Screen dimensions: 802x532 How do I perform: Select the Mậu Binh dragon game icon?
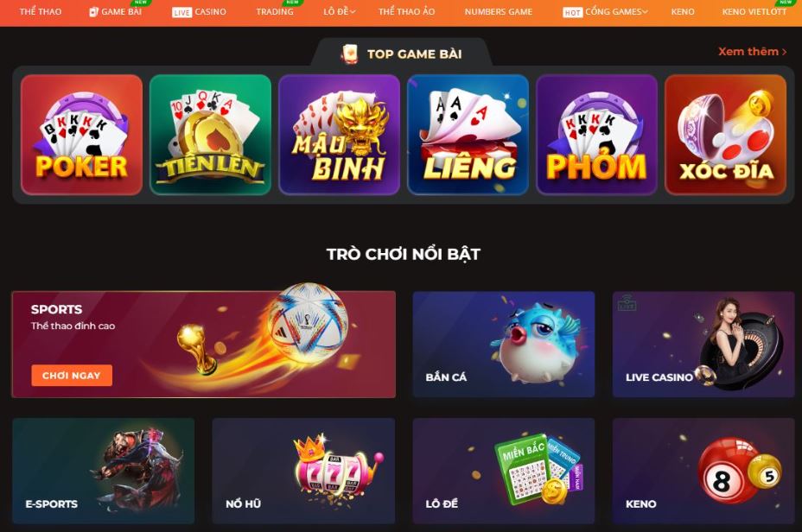coord(339,135)
